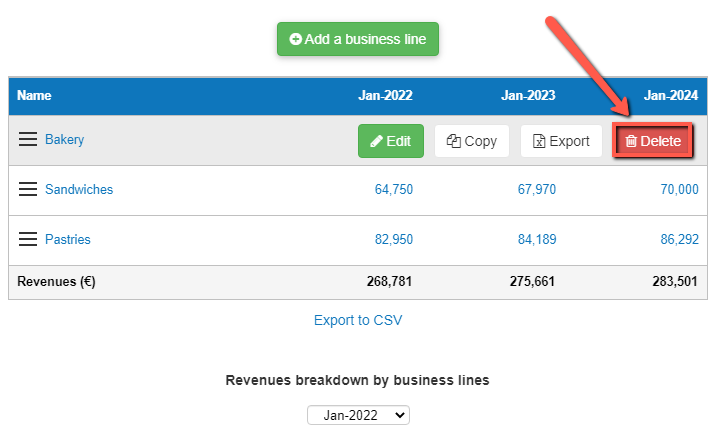Click the Jan-2023 column header
The image size is (715, 435).
[x=528, y=96]
